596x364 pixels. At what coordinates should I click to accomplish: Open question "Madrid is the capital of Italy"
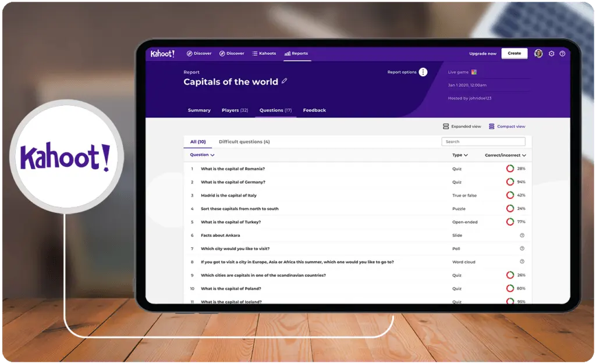[228, 195]
